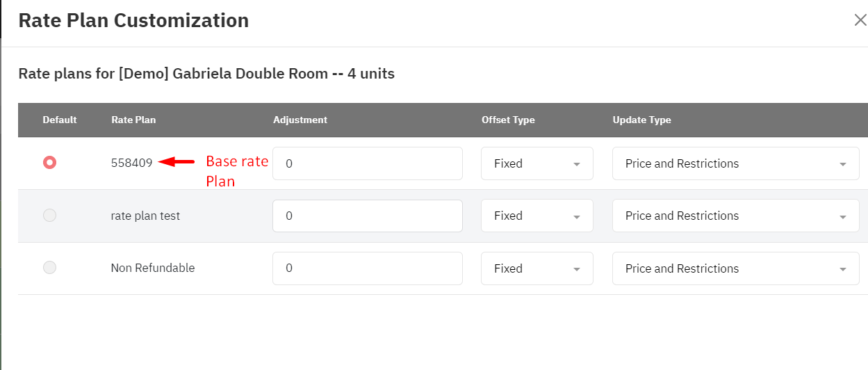Close the Rate Plan Customization dialog
Screen dimensions: 868x370
[x=860, y=20]
